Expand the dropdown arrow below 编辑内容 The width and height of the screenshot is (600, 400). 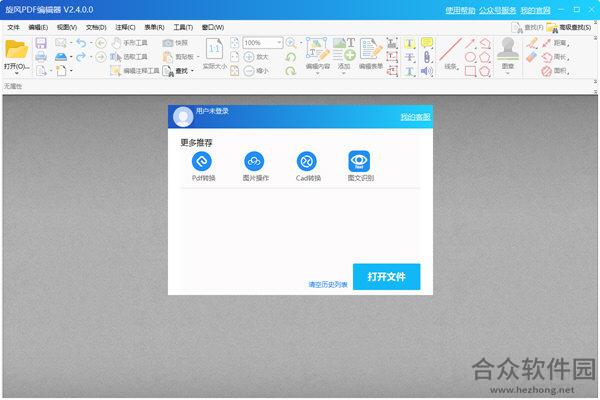click(318, 73)
